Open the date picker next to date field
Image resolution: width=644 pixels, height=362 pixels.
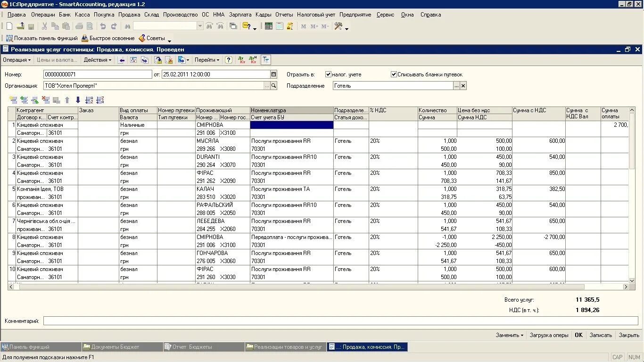click(x=273, y=74)
